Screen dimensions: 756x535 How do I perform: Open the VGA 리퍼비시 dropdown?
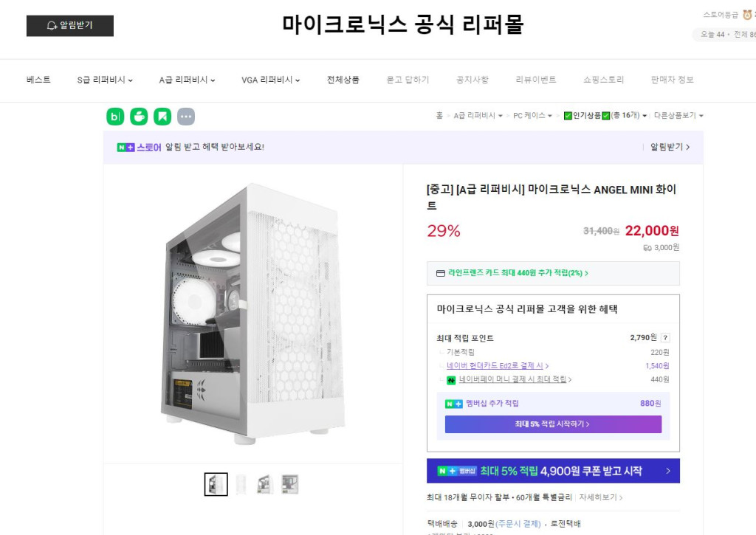tap(270, 80)
